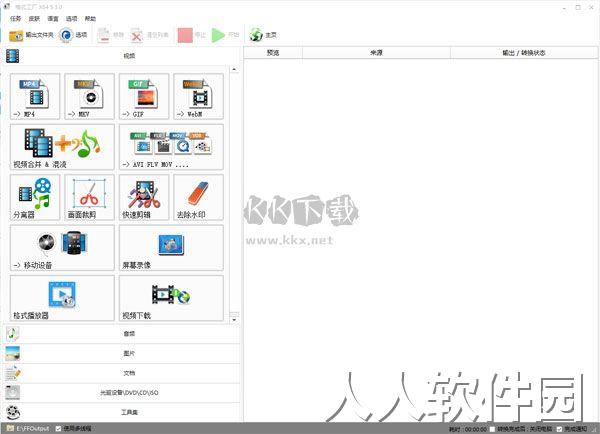Viewport: 600px width, 434px height.
Task: Open the 任务 task menu
Action: point(15,18)
